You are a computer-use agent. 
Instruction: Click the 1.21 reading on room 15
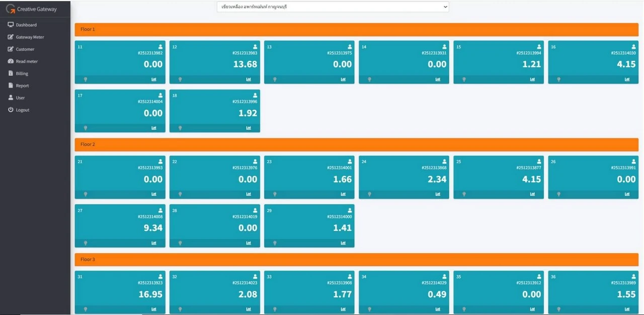pos(532,64)
